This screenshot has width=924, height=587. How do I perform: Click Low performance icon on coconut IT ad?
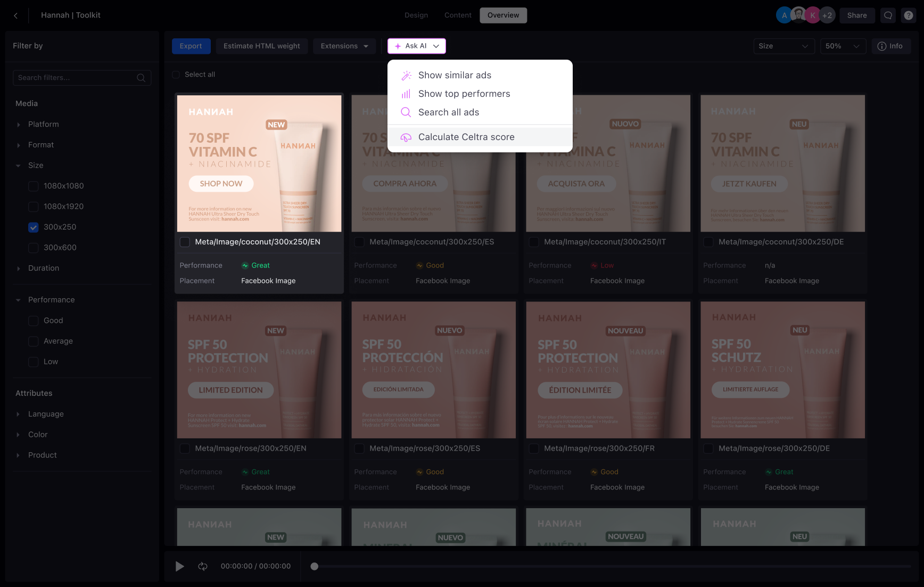(594, 266)
